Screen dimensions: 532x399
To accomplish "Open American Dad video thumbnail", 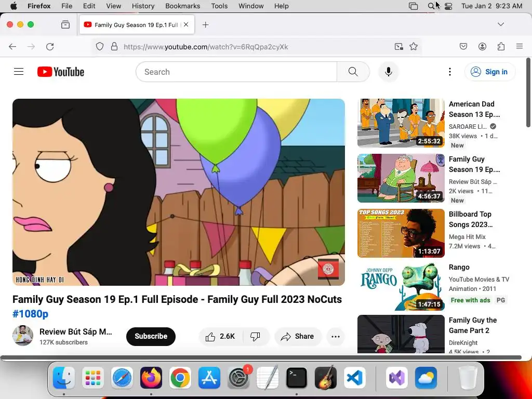I will point(401,123).
